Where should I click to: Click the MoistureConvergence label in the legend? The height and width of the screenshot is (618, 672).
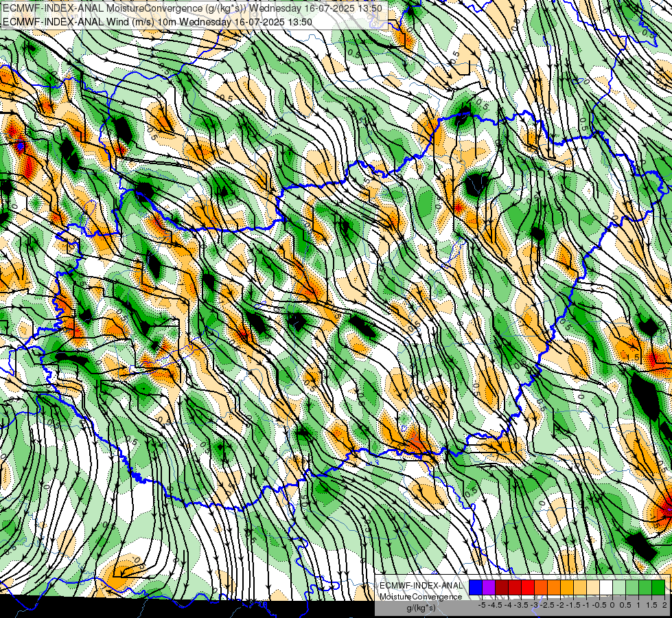pyautogui.click(x=421, y=597)
